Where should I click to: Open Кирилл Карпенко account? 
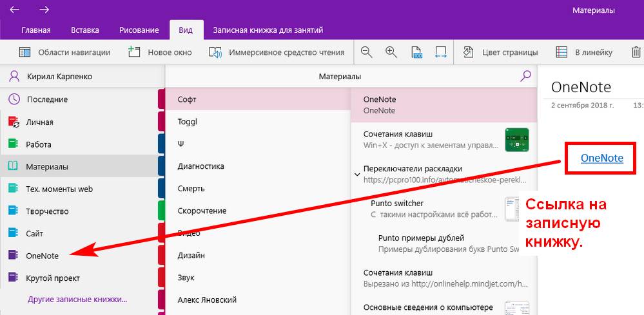[82, 76]
